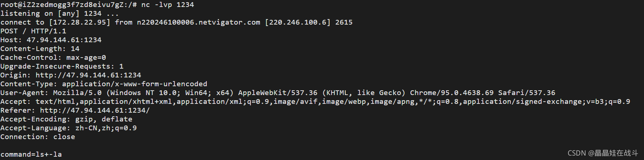Viewport: 644px width, 160px height.
Task: Click the 'Content-Length: 14' header
Action: click(x=40, y=49)
